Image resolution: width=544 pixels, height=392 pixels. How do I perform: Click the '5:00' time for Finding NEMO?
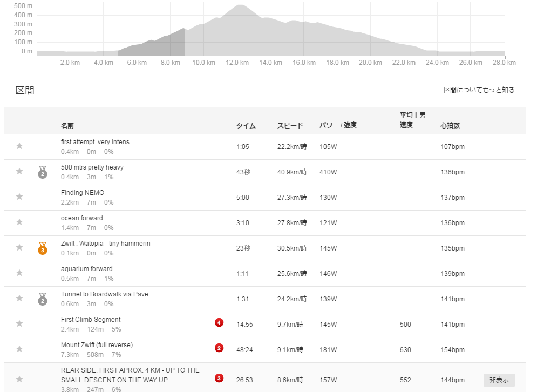pyautogui.click(x=243, y=197)
